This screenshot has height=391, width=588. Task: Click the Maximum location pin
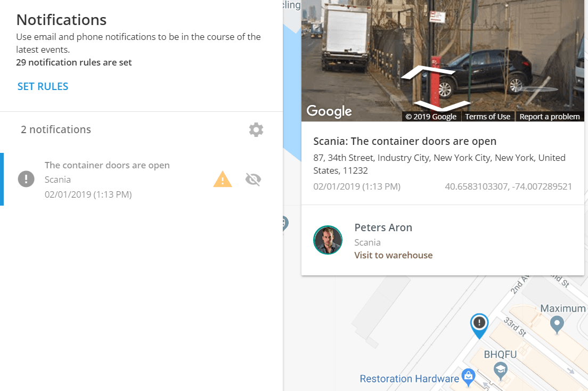(x=557, y=324)
